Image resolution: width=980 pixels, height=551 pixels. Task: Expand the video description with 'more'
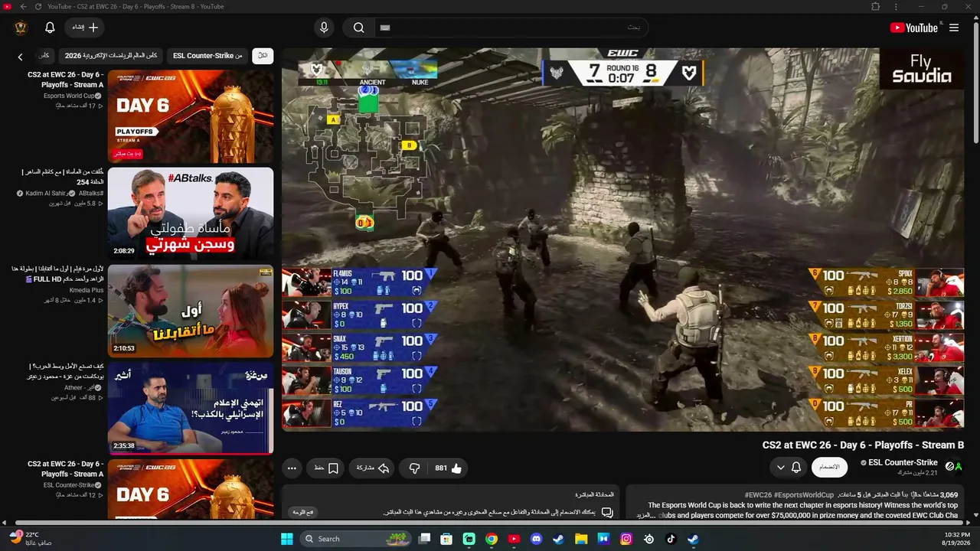pyautogui.click(x=647, y=516)
